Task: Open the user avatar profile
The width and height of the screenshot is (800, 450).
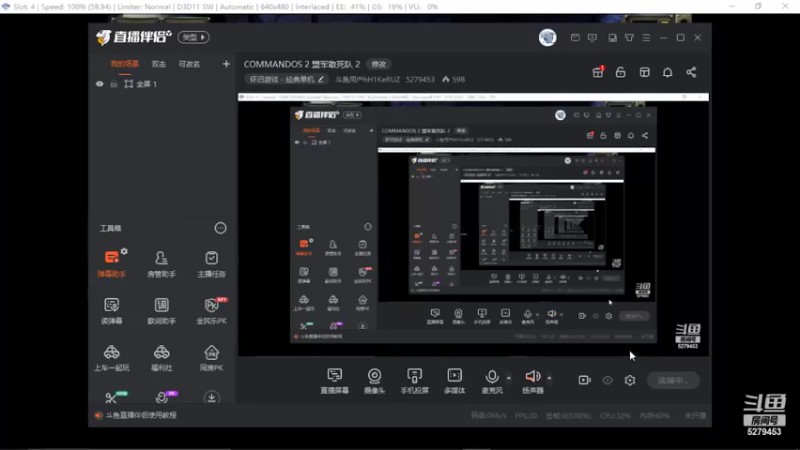Action: [547, 37]
